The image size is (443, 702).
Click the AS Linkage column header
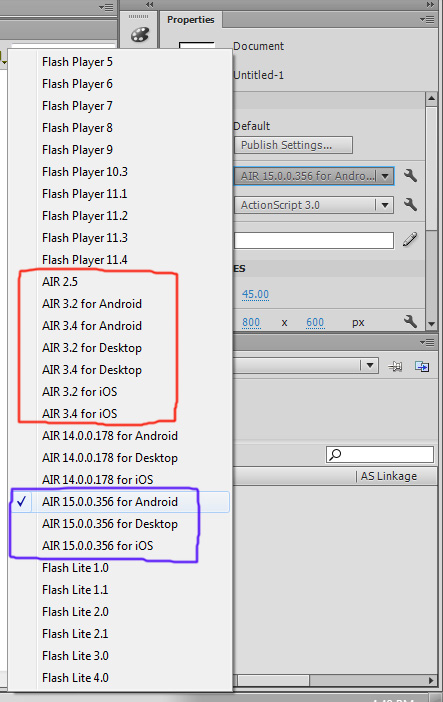389,476
